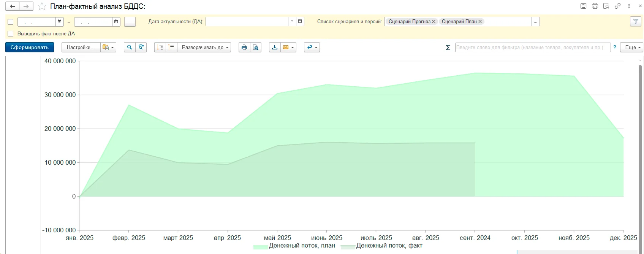Open print preview icon

(256, 47)
